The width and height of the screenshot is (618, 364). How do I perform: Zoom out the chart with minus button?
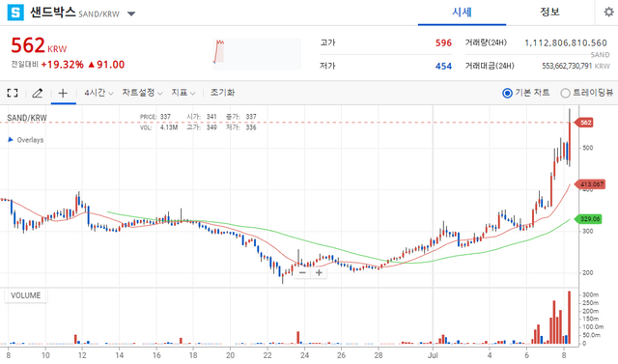pyautogui.click(x=302, y=272)
